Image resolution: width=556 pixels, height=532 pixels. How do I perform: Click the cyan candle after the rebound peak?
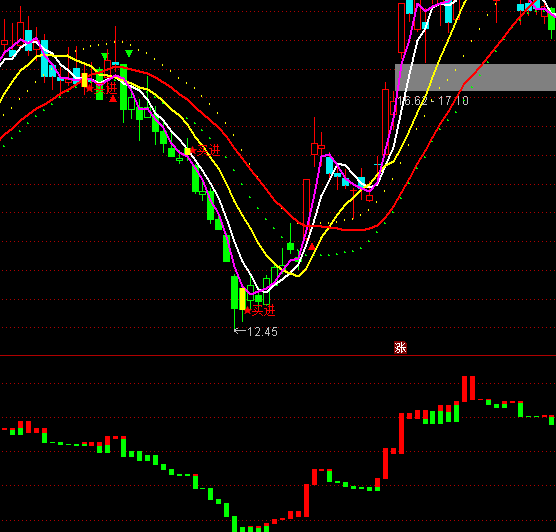(329, 165)
